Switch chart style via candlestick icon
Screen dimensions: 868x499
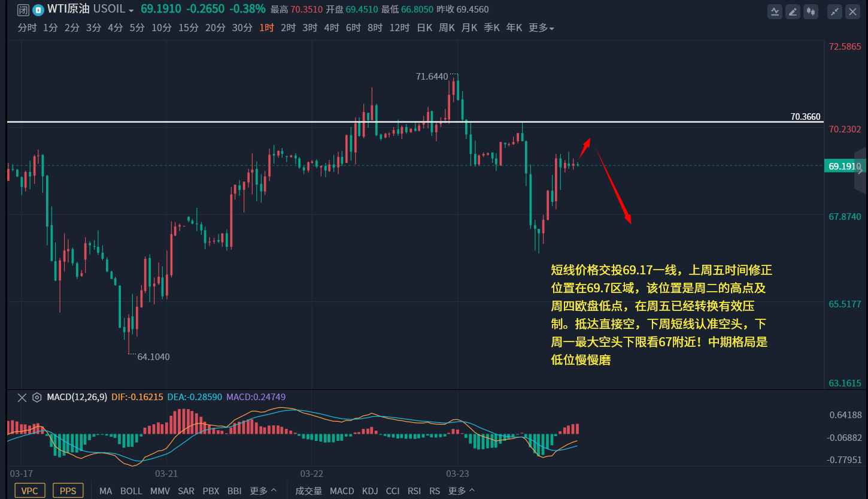(811, 11)
